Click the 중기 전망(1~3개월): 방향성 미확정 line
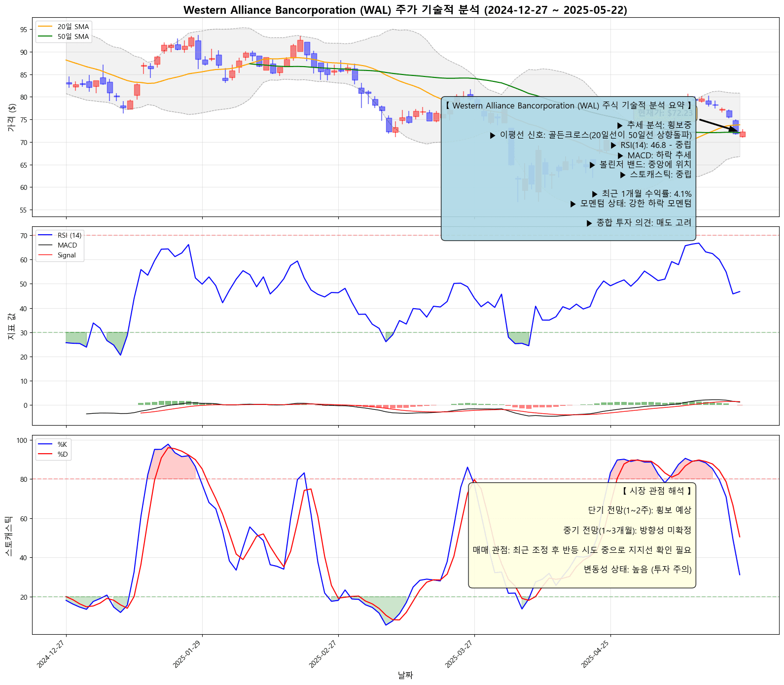The image size is (784, 685). (x=627, y=530)
